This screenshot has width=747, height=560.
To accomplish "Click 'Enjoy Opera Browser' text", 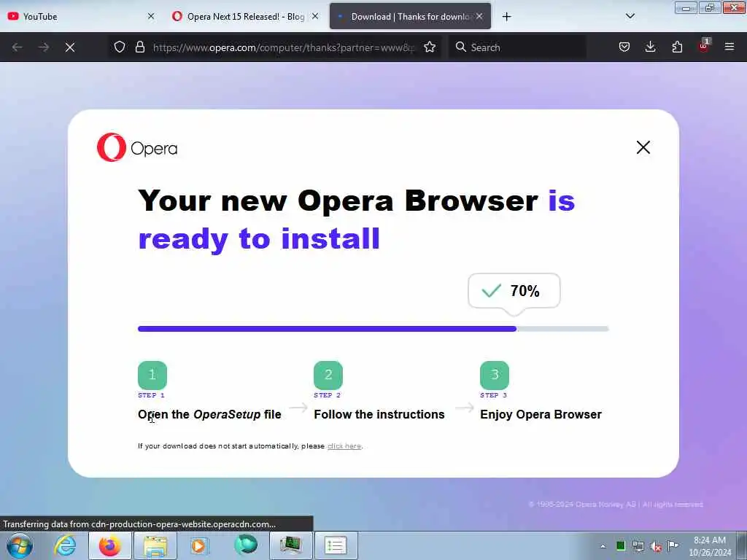I will tap(541, 414).
